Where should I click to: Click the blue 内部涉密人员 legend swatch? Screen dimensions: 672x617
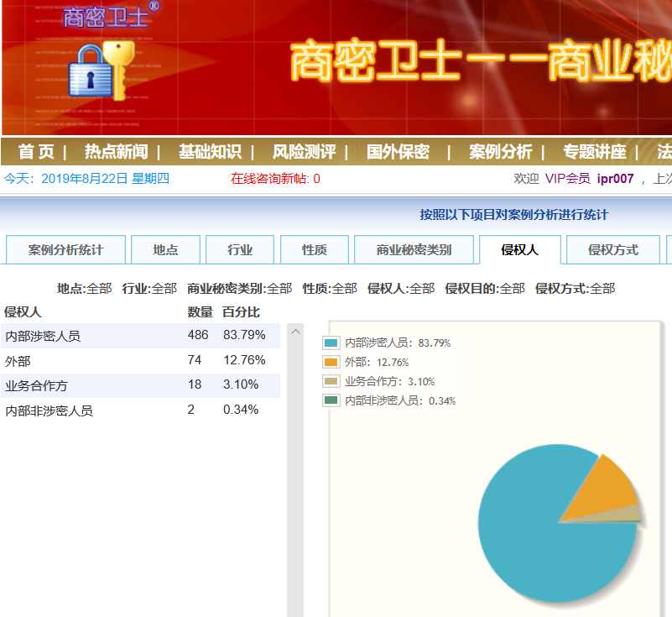(x=331, y=342)
